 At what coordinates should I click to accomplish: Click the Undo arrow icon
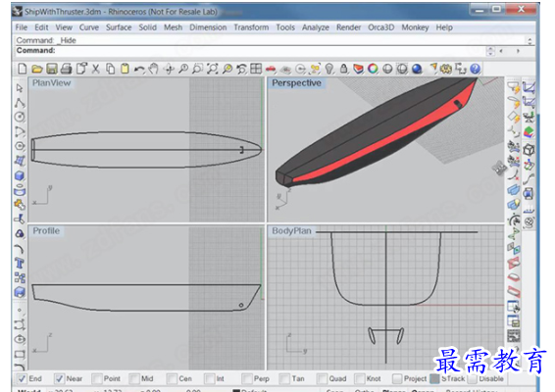(x=139, y=69)
